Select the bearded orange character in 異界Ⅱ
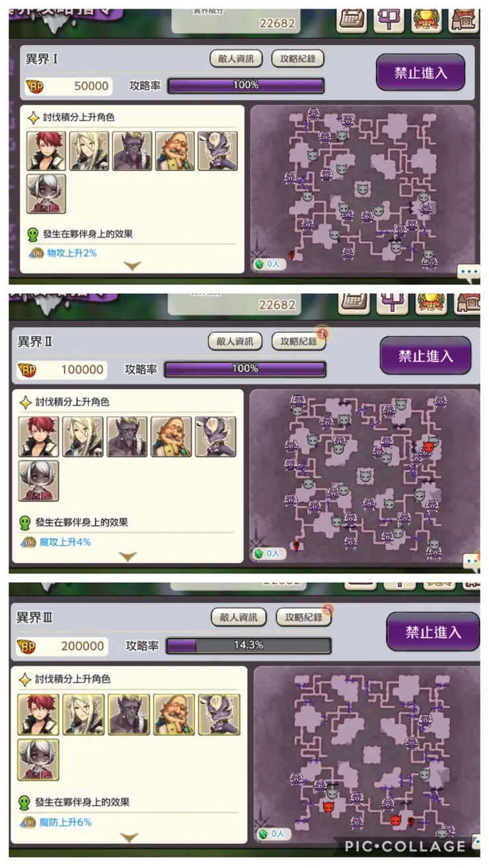This screenshot has width=489, height=868. pos(171,437)
